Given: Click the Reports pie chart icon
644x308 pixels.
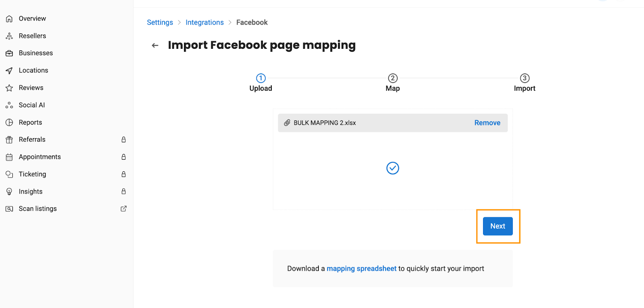Looking at the screenshot, I should [x=9, y=123].
